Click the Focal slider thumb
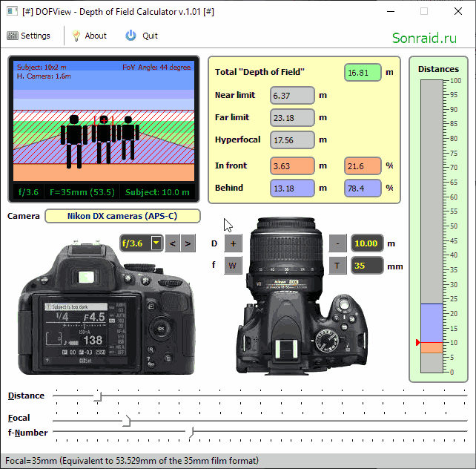 coord(128,421)
